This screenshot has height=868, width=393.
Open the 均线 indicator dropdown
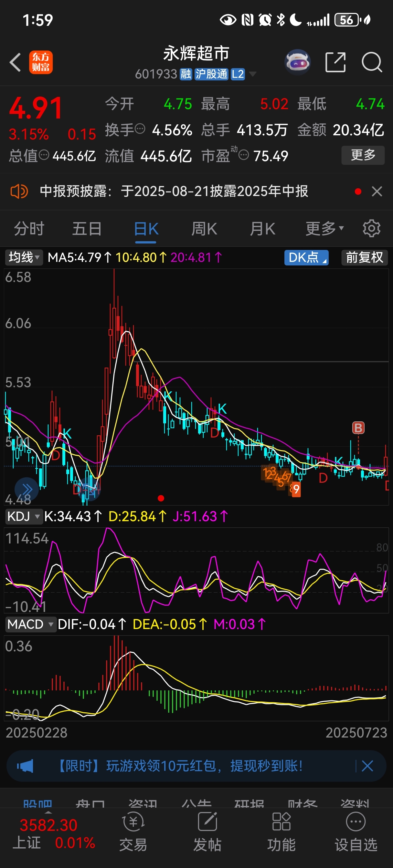tap(24, 257)
